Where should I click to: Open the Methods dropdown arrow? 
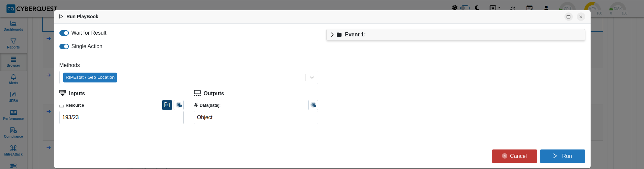[x=312, y=77]
